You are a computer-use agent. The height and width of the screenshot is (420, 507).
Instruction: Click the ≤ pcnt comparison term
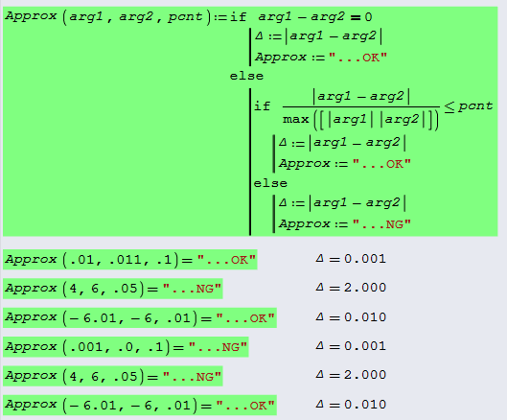(469, 106)
